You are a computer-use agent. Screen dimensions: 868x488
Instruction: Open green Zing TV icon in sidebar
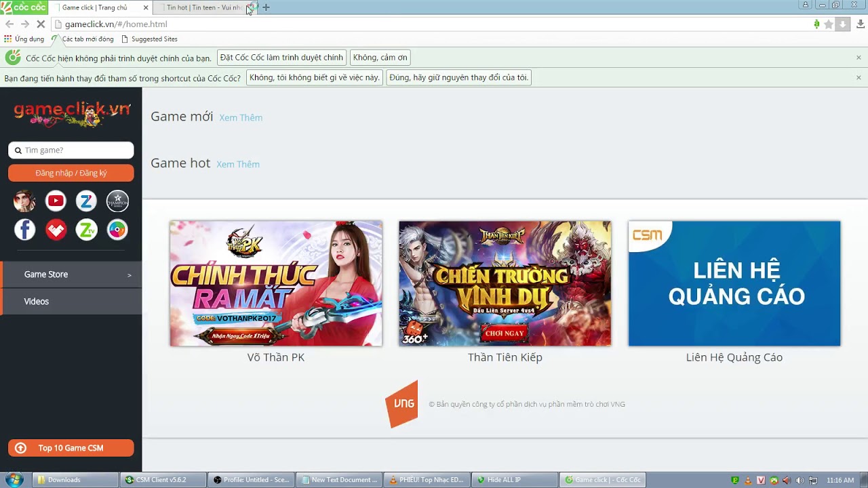[x=86, y=230]
